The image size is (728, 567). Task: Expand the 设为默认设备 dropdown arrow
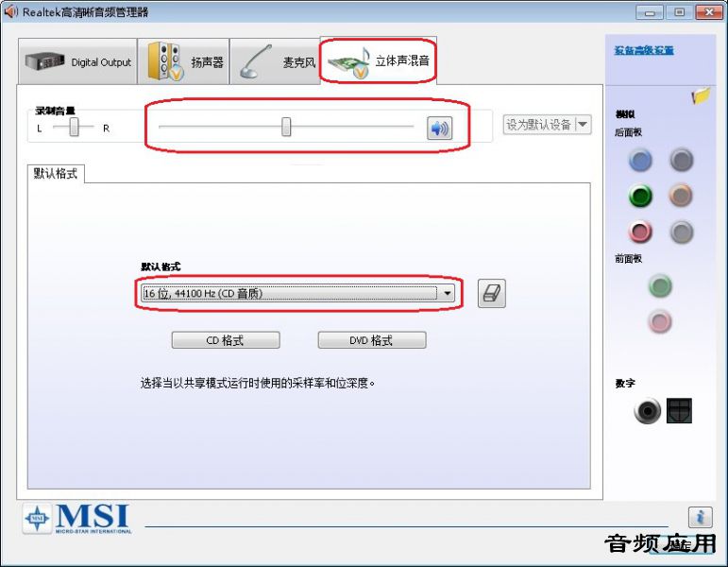coord(583,125)
